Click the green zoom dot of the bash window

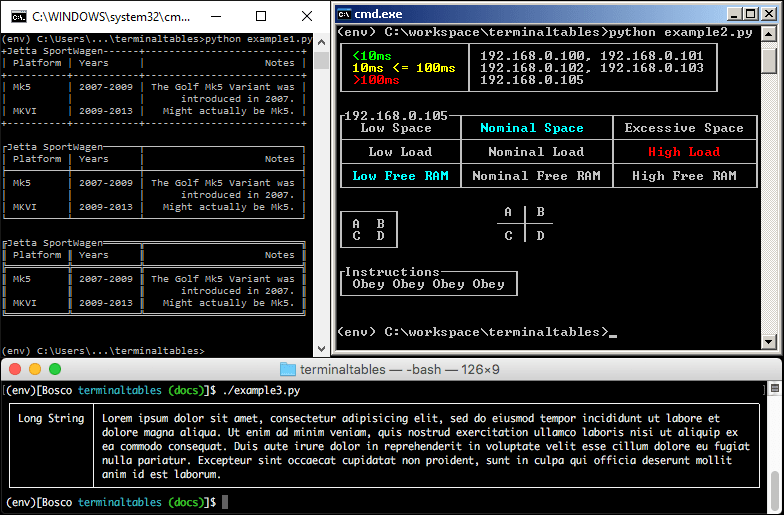point(55,370)
